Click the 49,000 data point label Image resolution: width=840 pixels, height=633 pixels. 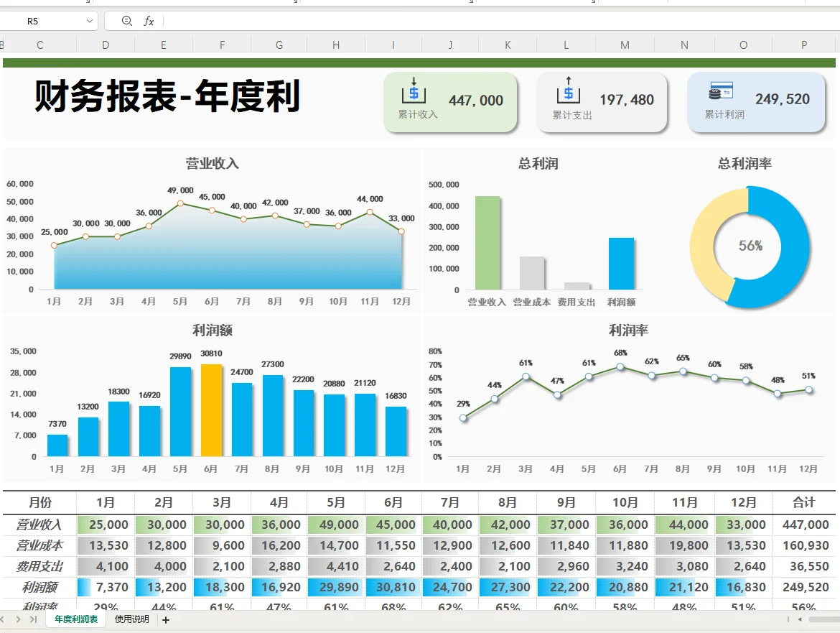click(180, 190)
